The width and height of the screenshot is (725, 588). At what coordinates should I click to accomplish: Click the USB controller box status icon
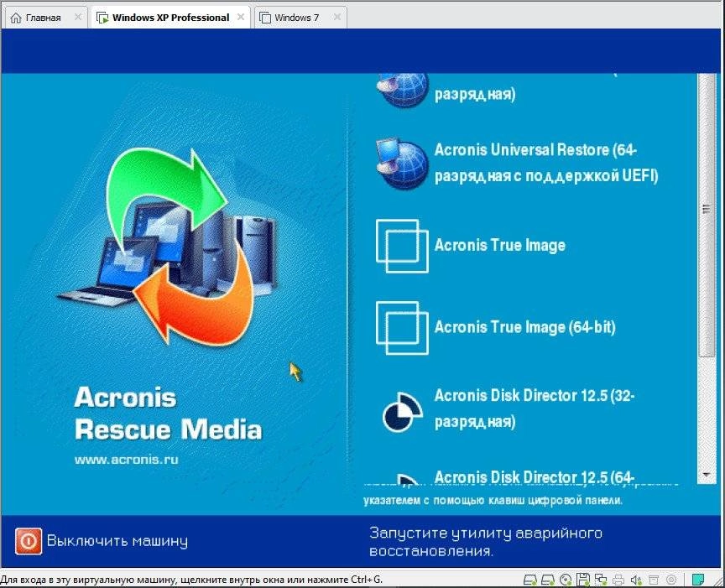pyautogui.click(x=654, y=580)
